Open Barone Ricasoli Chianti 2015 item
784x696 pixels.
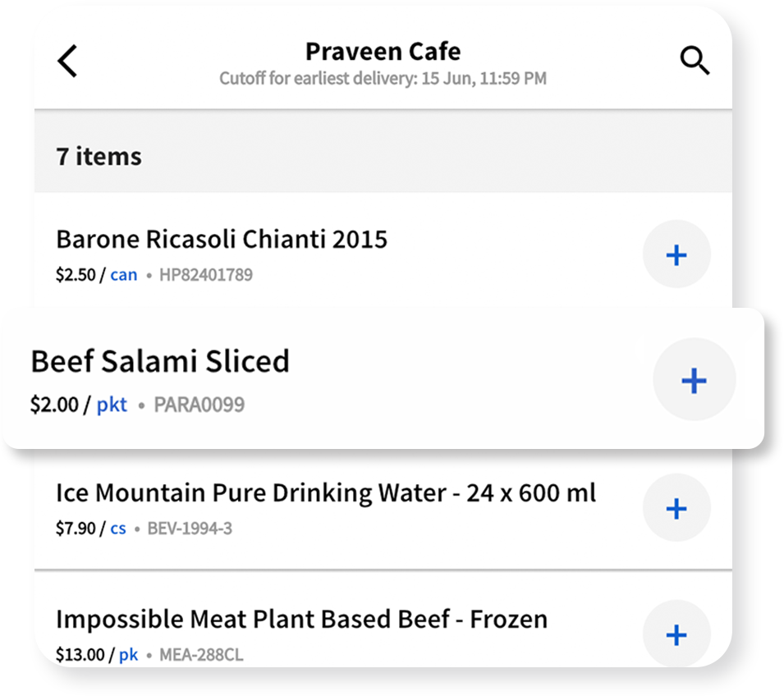click(222, 239)
